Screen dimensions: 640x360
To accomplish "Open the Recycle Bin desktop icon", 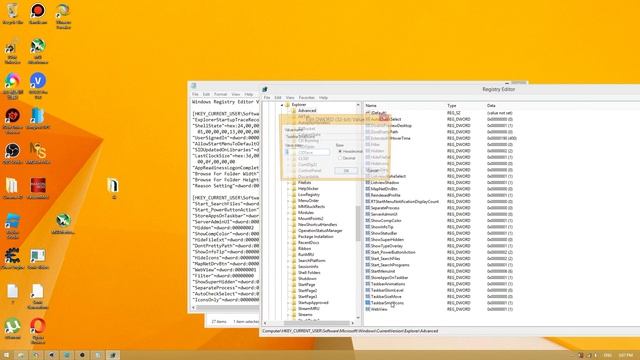I will [x=12, y=11].
